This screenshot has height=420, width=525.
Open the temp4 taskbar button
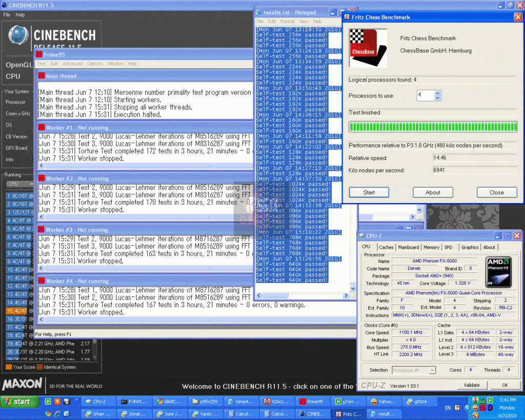(x=241, y=401)
